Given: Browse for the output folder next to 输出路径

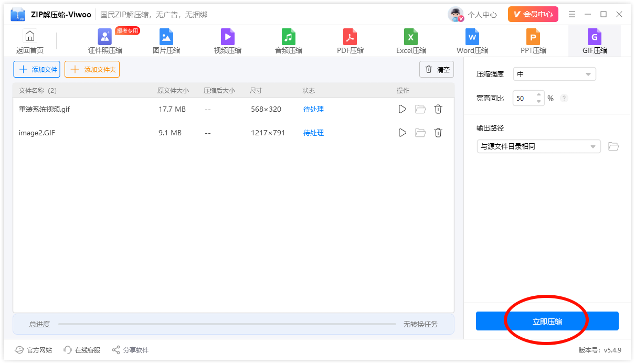Looking at the screenshot, I should pyautogui.click(x=613, y=146).
